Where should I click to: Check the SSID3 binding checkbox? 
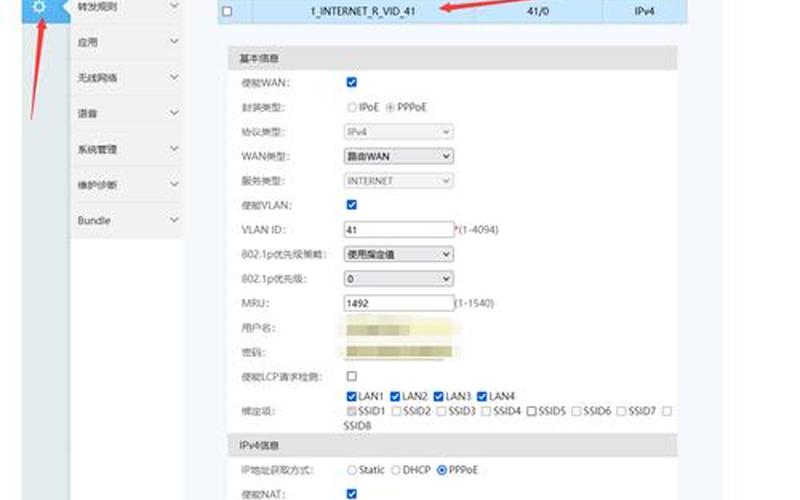click(441, 411)
